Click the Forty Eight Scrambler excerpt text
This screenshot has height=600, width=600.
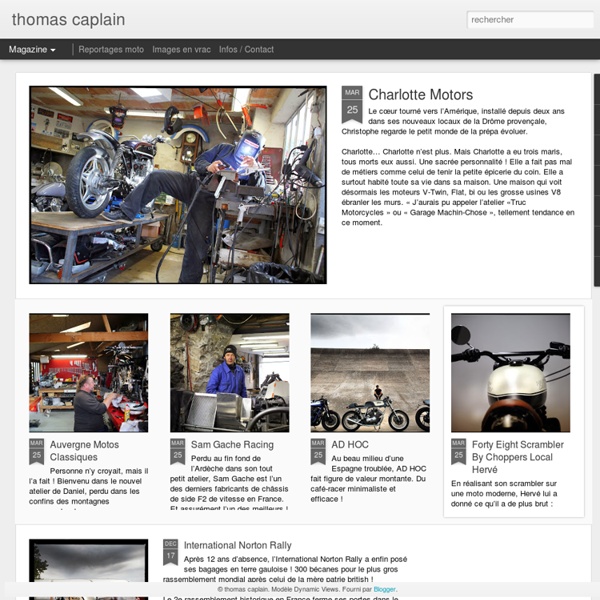pyautogui.click(x=504, y=494)
